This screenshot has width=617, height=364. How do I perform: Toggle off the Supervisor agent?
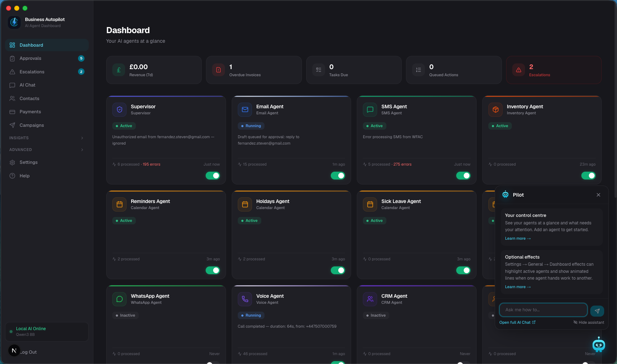pyautogui.click(x=213, y=176)
